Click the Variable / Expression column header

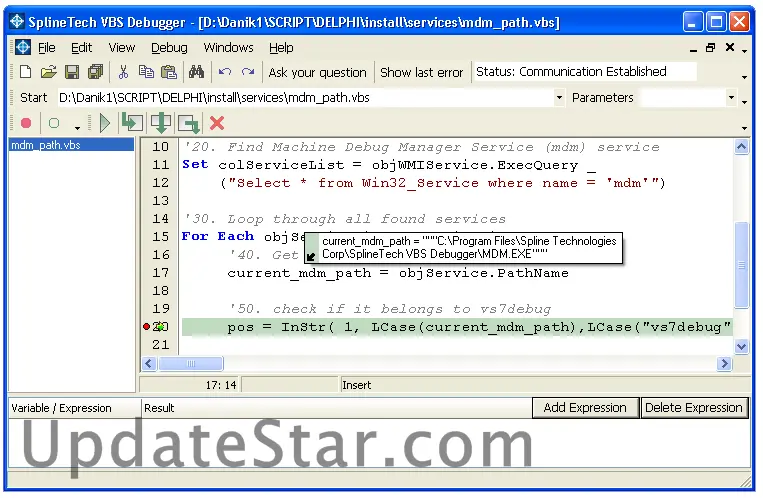[74, 408]
